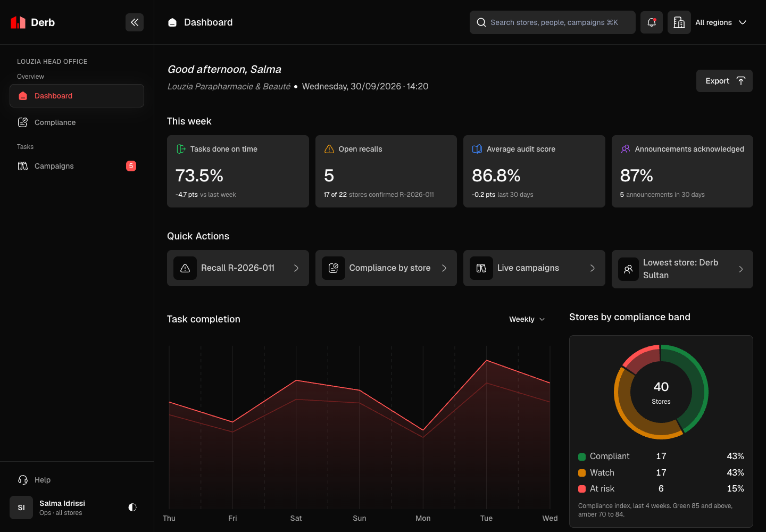Change the Weekly chart period dropdown
The height and width of the screenshot is (532, 766).
pos(527,319)
